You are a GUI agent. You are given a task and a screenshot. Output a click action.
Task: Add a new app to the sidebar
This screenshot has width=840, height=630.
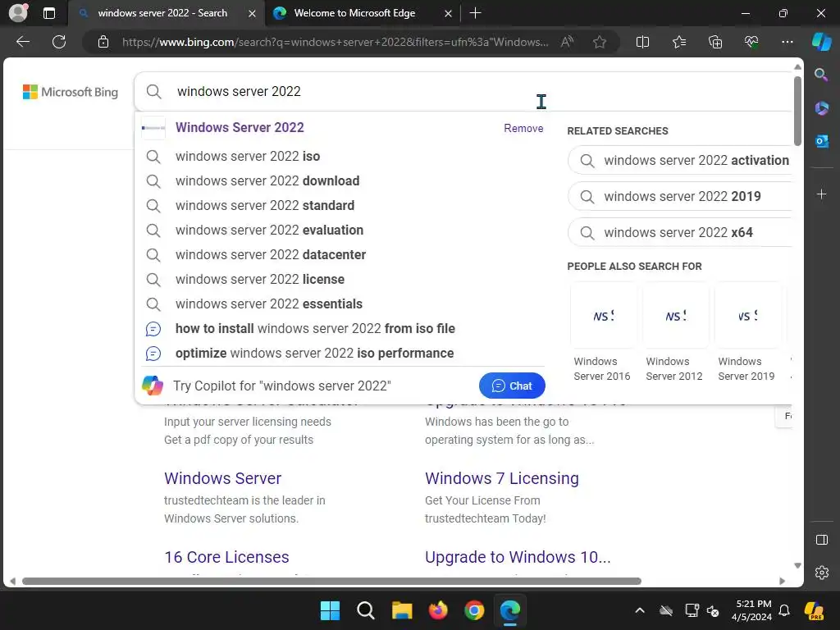pyautogui.click(x=821, y=194)
